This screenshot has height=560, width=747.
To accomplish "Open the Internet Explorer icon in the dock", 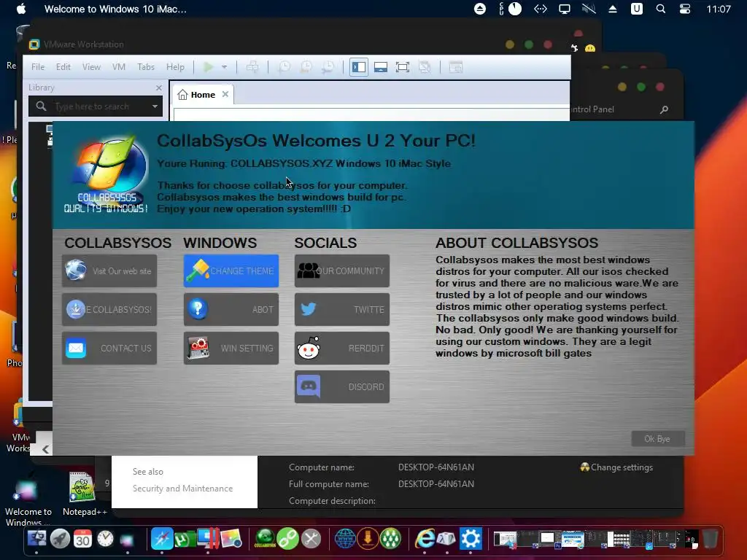I will tap(425, 539).
